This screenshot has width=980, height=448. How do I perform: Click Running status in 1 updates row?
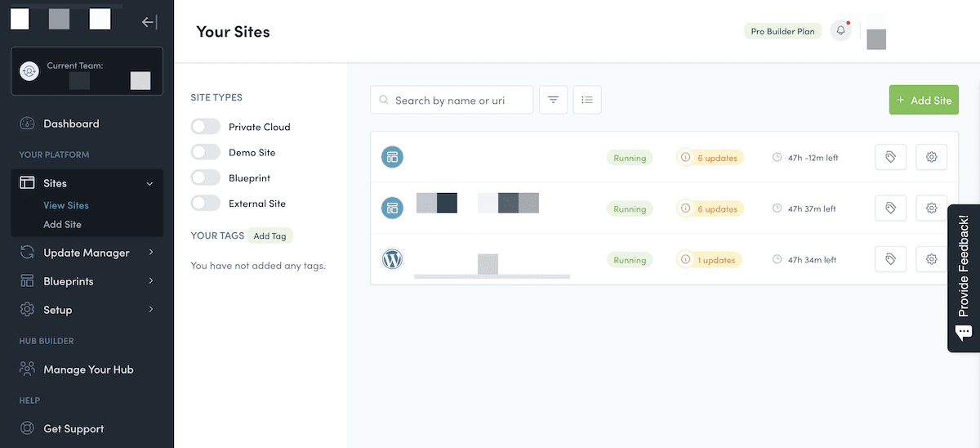click(630, 260)
